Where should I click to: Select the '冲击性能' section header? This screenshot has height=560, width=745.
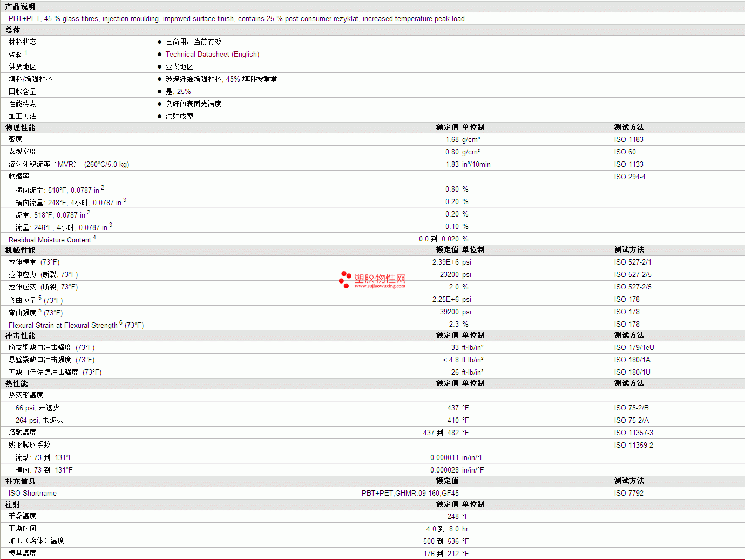pyautogui.click(x=21, y=336)
